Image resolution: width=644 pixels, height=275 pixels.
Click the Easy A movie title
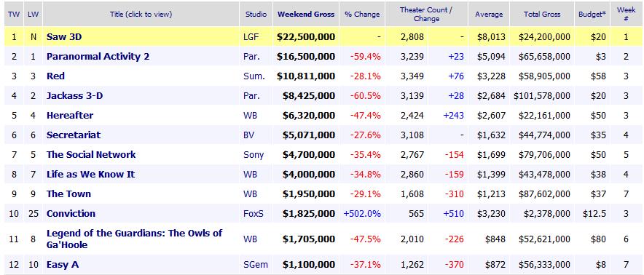63,265
